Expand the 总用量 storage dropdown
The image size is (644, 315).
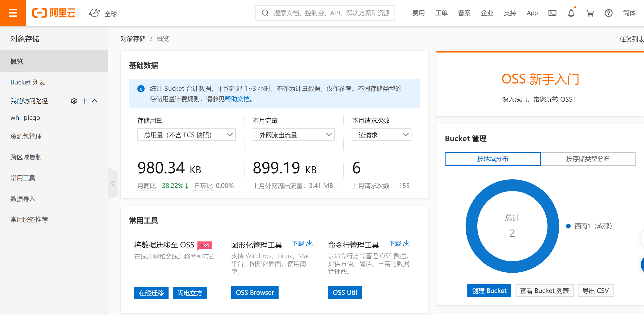pyautogui.click(x=186, y=135)
